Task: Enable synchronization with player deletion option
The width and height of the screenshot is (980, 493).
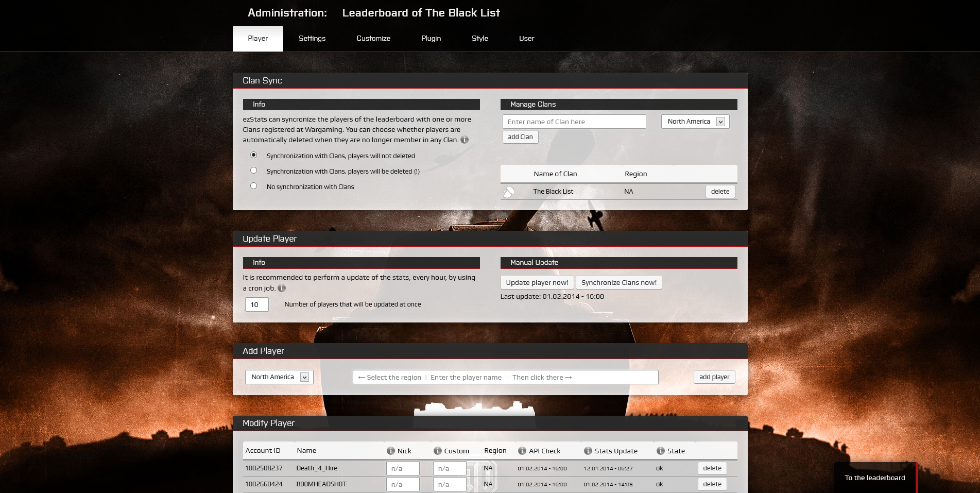Action: coord(253,170)
